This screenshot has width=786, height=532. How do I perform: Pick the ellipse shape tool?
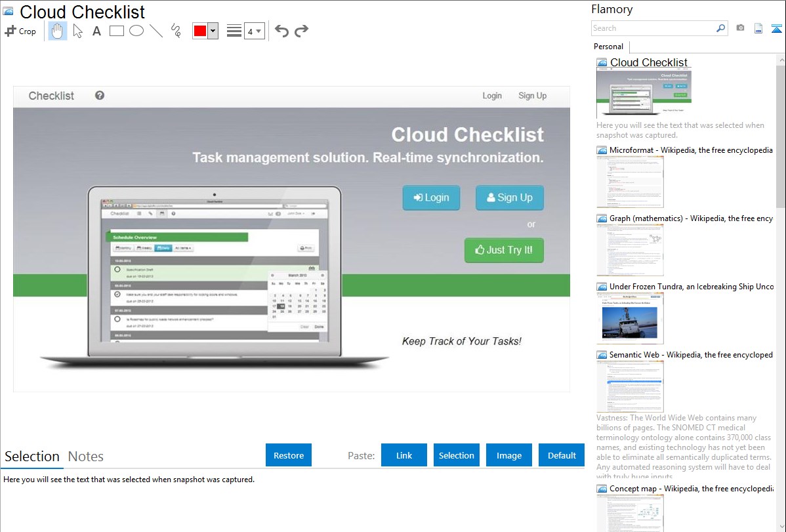click(x=136, y=31)
